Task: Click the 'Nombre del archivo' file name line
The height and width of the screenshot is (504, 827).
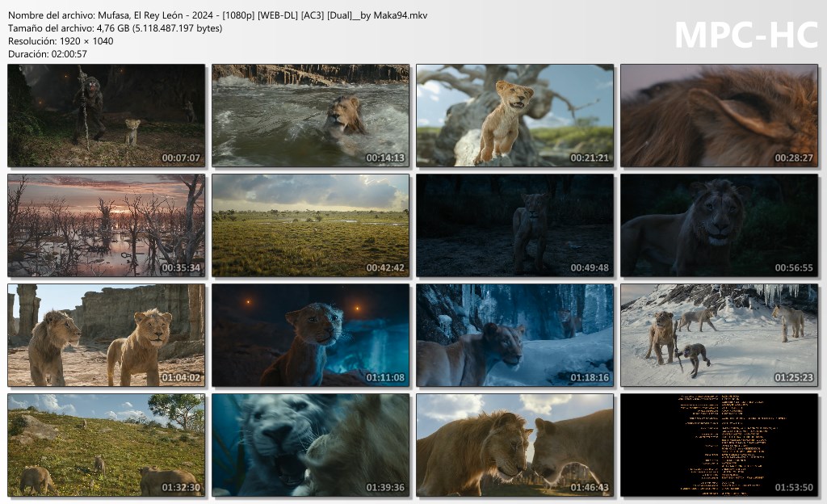Action: click(218, 15)
